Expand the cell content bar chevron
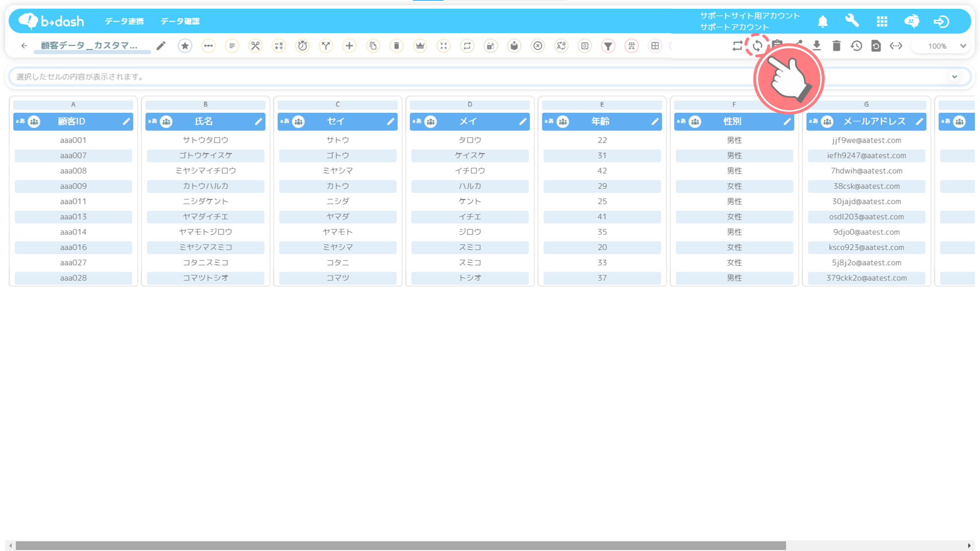Screen dimensions: 980x551 pyautogui.click(x=954, y=77)
